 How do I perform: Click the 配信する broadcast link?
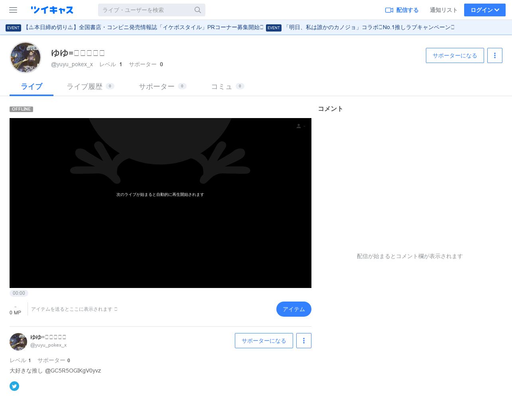pos(402,10)
